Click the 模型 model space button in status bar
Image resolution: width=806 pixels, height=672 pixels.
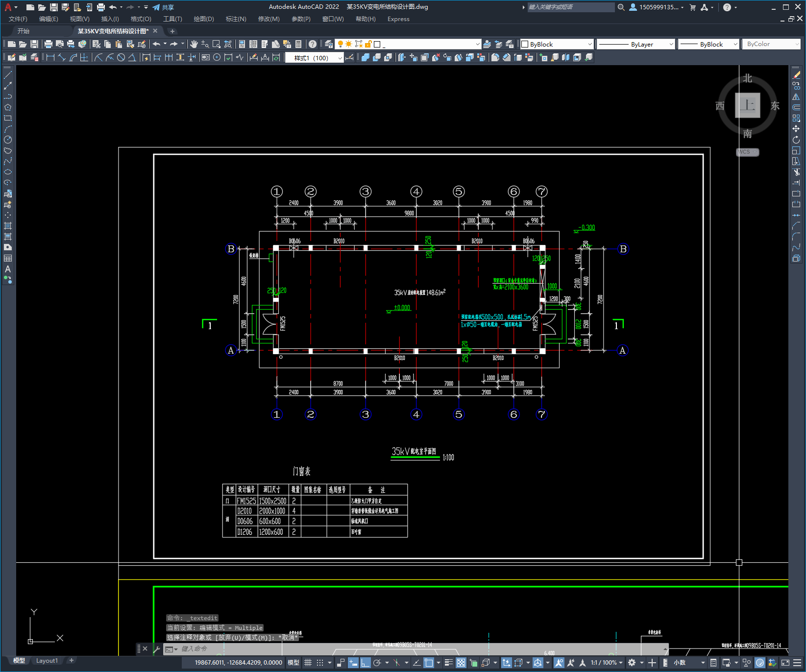point(293,663)
